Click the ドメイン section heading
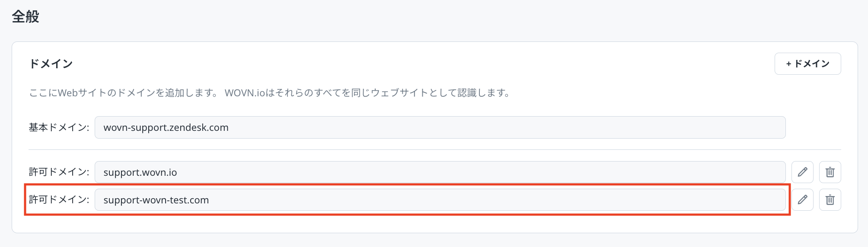This screenshot has height=247, width=868. click(51, 64)
